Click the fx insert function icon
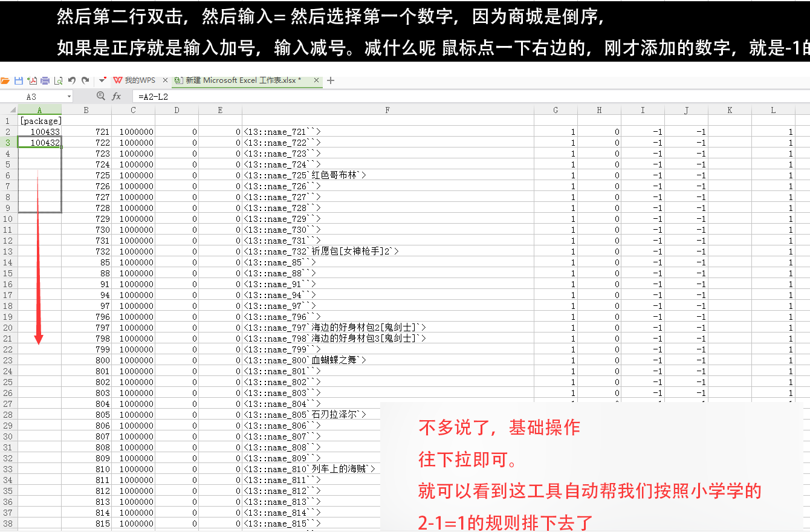The width and height of the screenshot is (810, 532). [x=117, y=96]
